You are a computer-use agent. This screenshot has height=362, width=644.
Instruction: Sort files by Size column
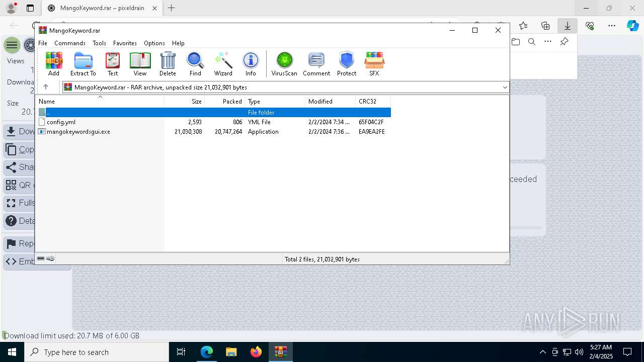point(185,102)
